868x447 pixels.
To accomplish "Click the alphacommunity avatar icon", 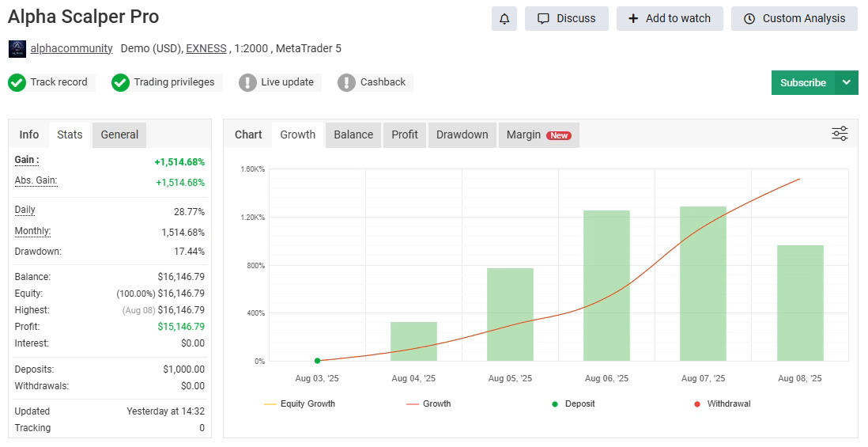I will pos(17,49).
